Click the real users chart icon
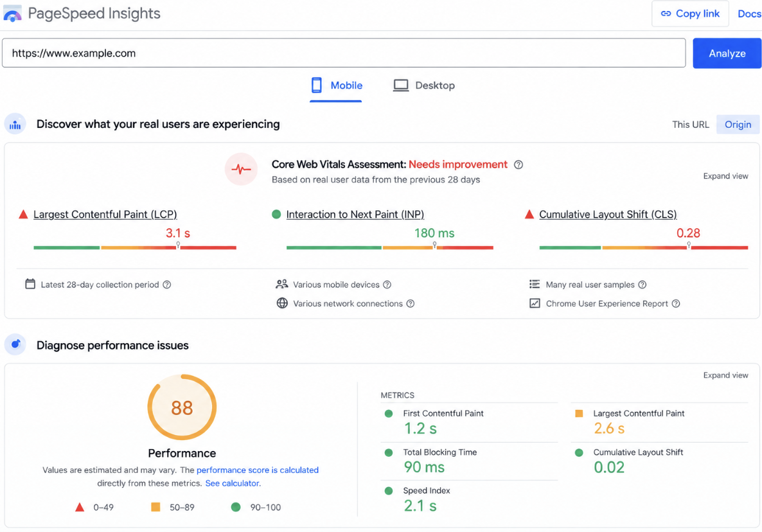This screenshot has height=532, width=762. point(15,125)
